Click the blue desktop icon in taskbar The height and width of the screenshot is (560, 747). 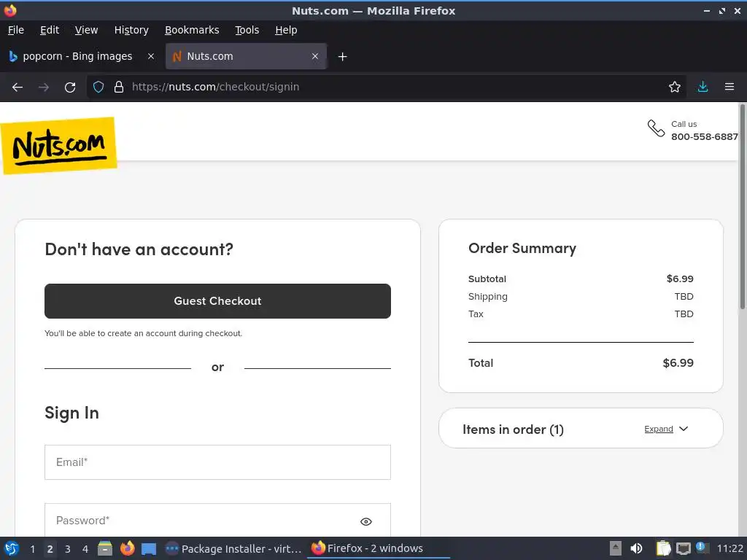tap(149, 549)
